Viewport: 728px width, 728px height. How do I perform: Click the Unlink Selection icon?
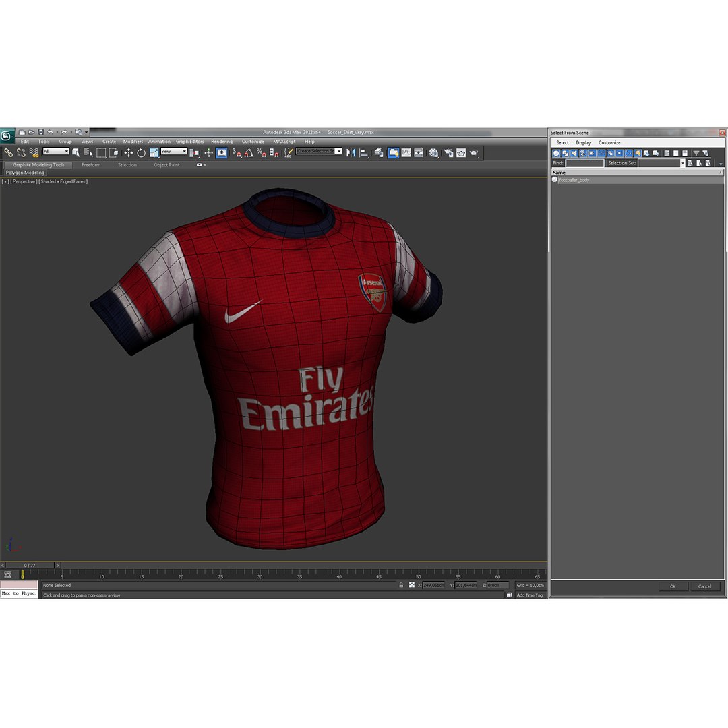click(x=22, y=152)
